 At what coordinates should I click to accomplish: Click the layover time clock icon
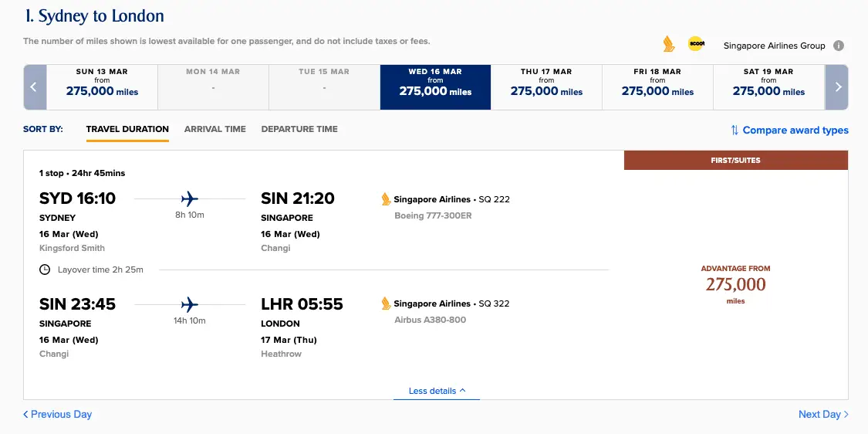click(x=45, y=270)
